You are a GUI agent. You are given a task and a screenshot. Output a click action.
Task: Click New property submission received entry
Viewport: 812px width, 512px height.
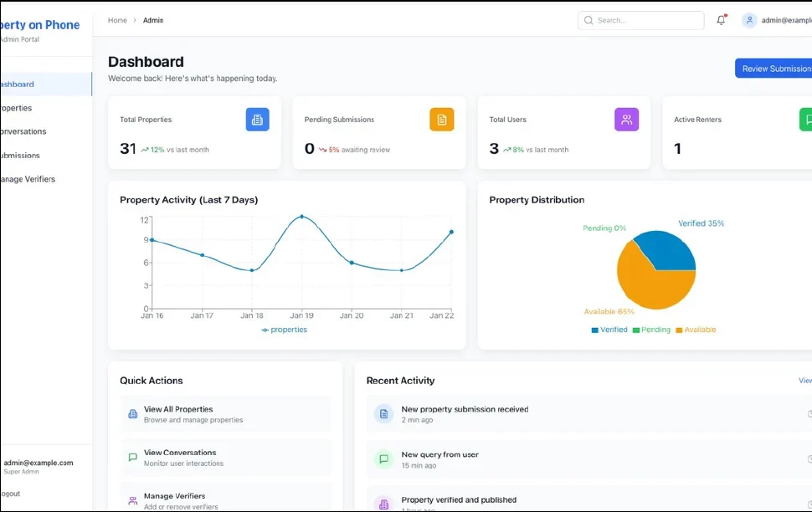click(589, 413)
